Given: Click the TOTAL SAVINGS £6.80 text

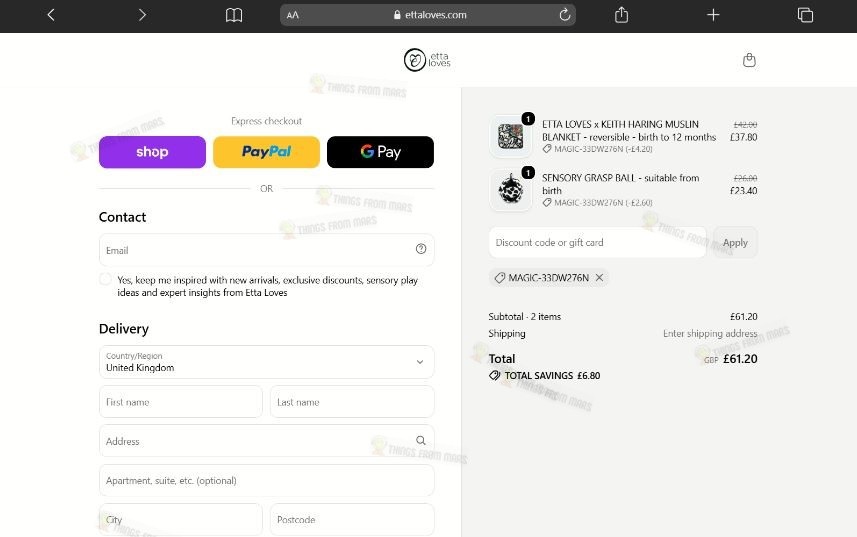Looking at the screenshot, I should pos(552,375).
